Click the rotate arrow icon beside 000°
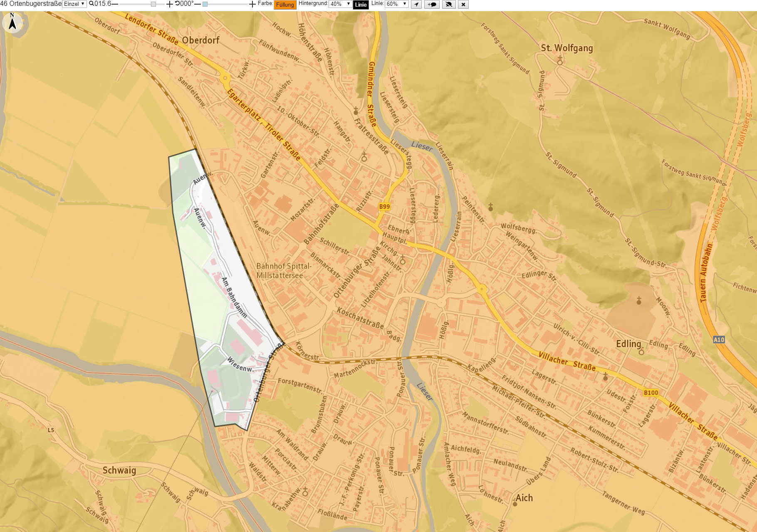 [177, 4]
